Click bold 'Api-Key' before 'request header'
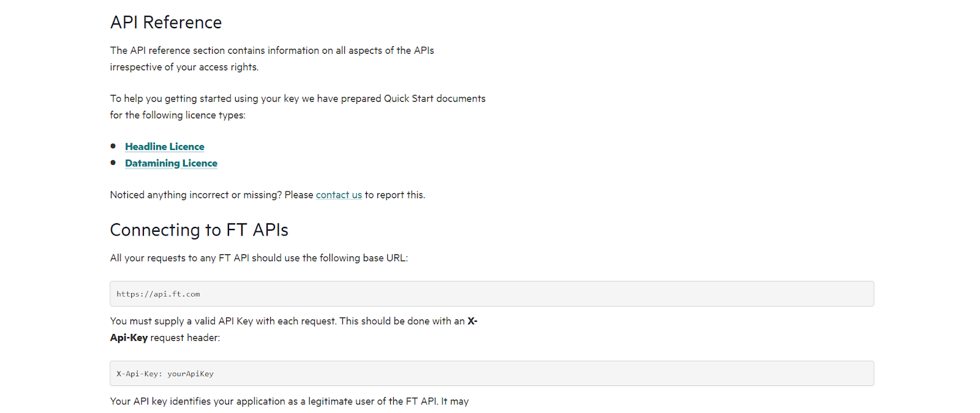 tap(129, 338)
